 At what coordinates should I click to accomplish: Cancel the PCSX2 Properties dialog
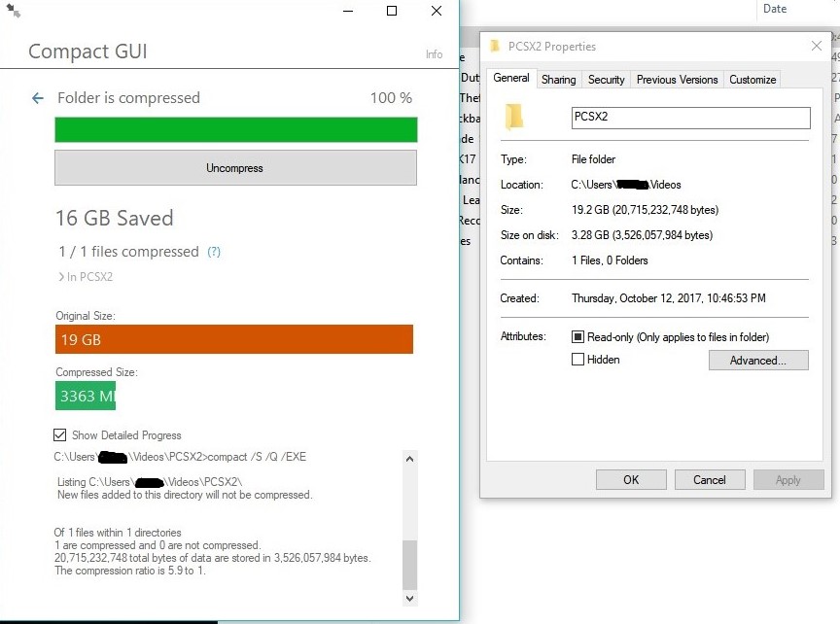click(710, 479)
